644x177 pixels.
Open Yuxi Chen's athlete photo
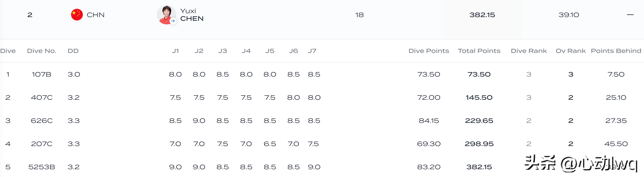click(166, 14)
